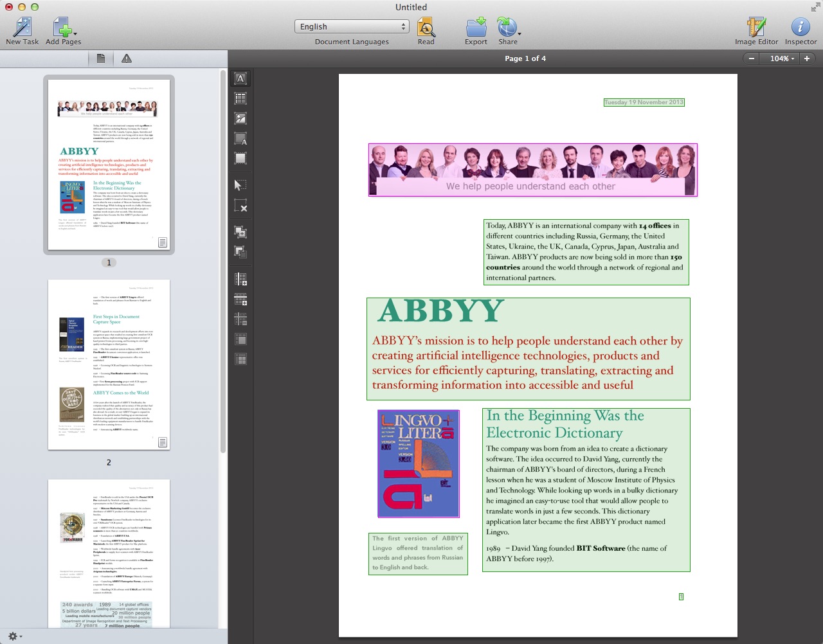Click the Add Vertical Separator tool
823x644 pixels.
pos(240,279)
